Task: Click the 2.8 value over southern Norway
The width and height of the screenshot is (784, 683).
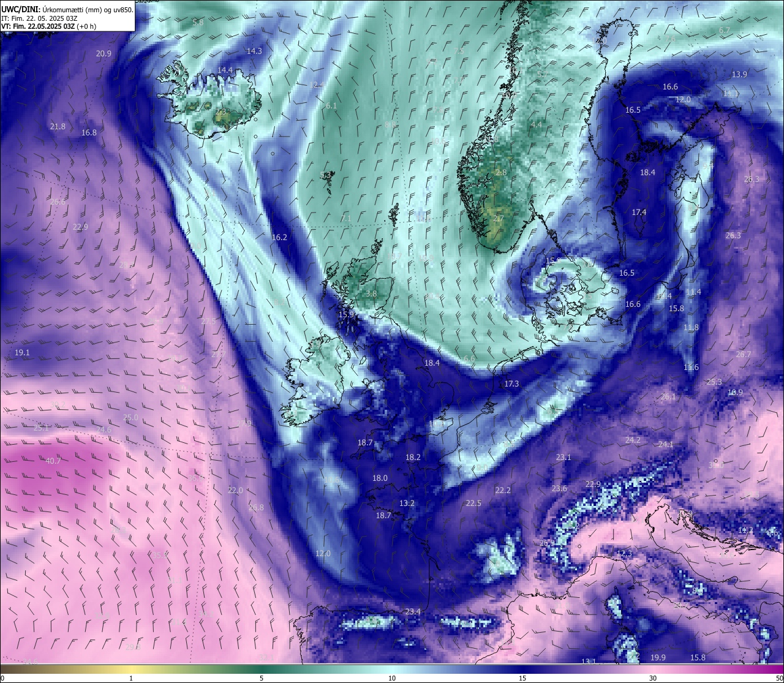Action: (501, 173)
